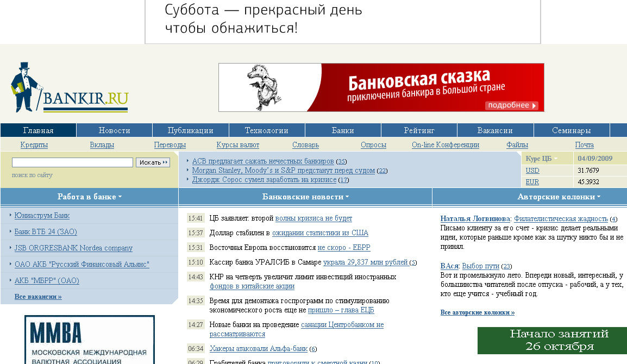Open АСВ предлагает сажать нечестных банкиров

coord(263,161)
